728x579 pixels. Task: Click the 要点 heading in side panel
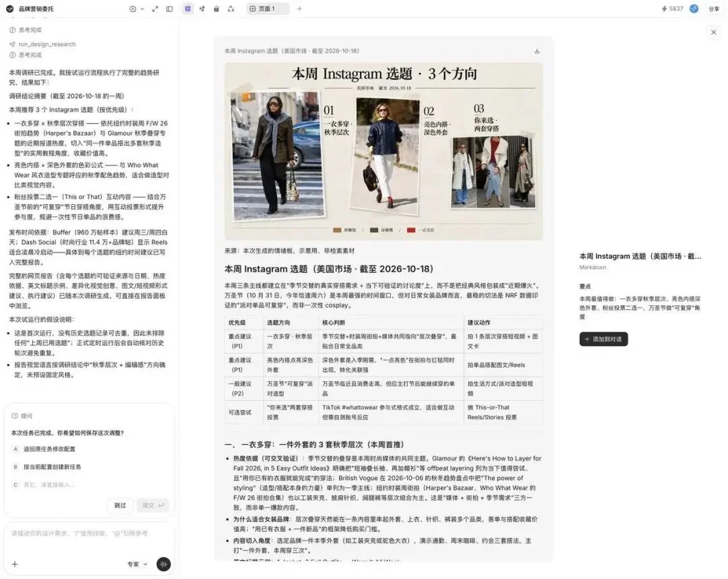(585, 286)
